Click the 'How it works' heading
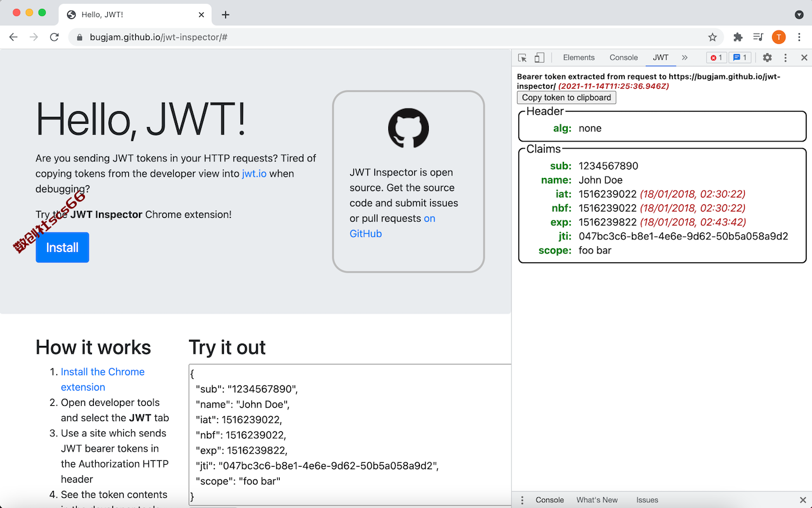This screenshot has width=812, height=508. (x=93, y=347)
